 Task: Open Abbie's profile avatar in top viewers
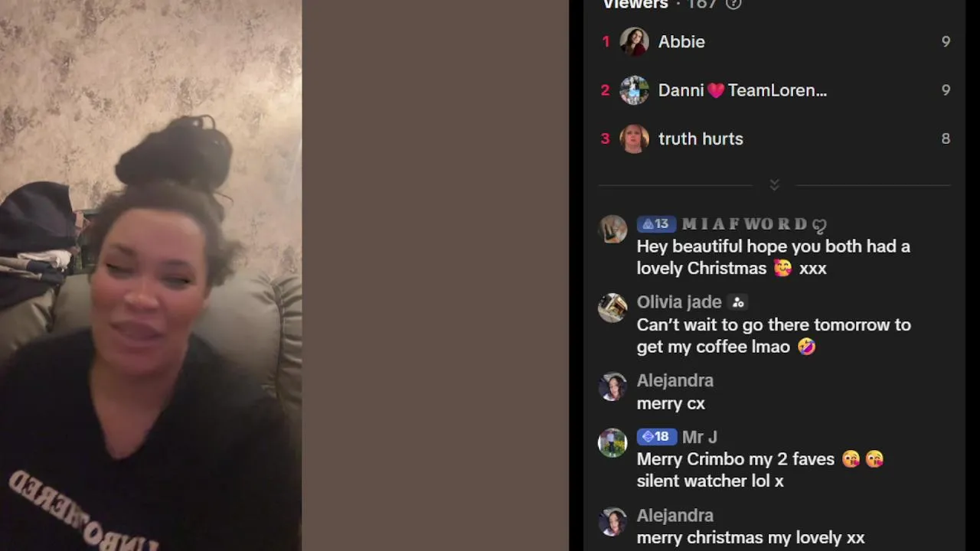pyautogui.click(x=634, y=41)
